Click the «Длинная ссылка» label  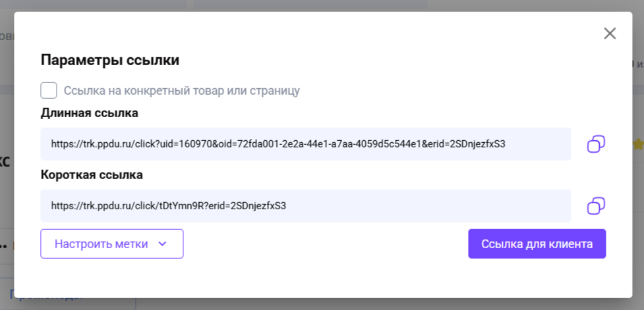[x=90, y=113]
